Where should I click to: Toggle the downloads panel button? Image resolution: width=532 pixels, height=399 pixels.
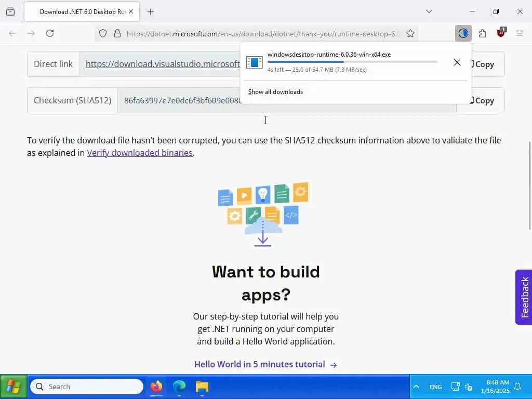(463, 33)
